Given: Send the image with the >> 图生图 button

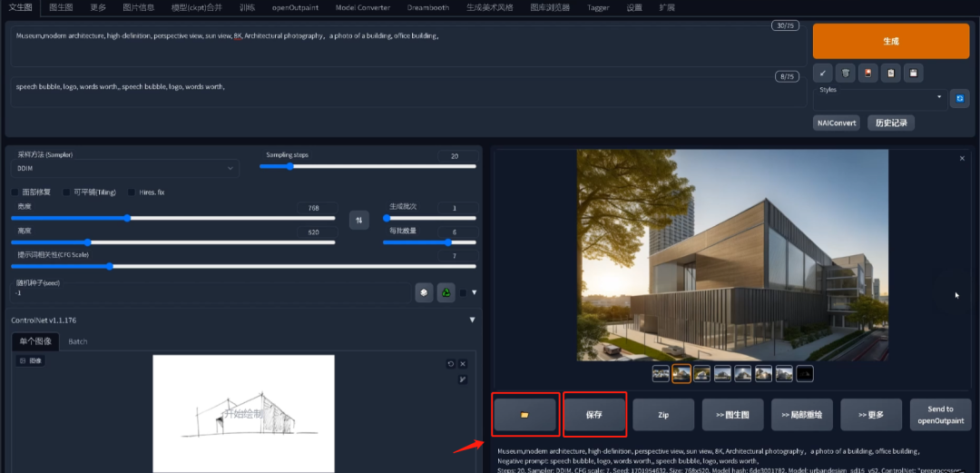Looking at the screenshot, I should tap(732, 414).
